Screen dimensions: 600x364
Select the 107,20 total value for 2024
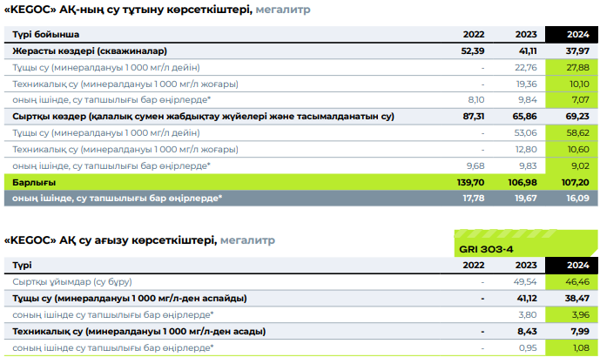[575, 182]
